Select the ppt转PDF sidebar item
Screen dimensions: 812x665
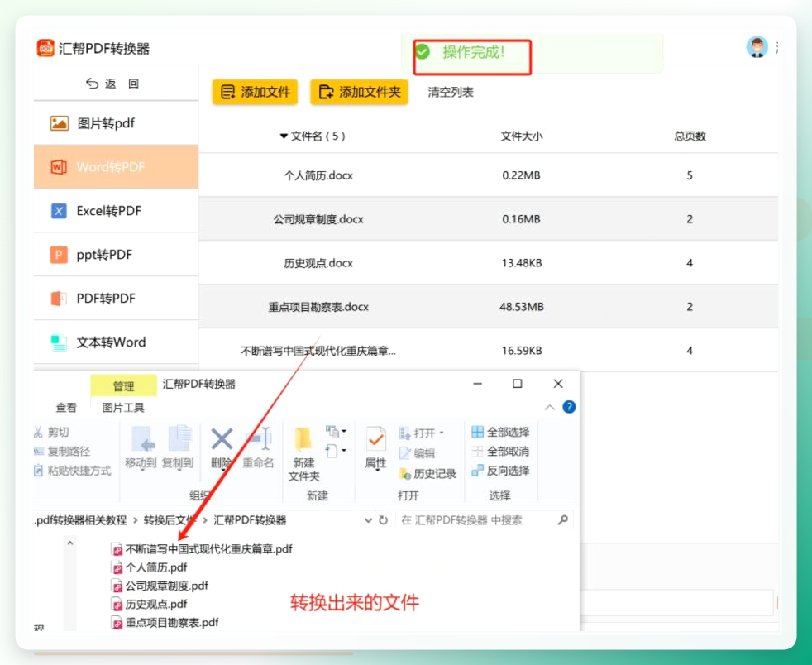coord(116,255)
